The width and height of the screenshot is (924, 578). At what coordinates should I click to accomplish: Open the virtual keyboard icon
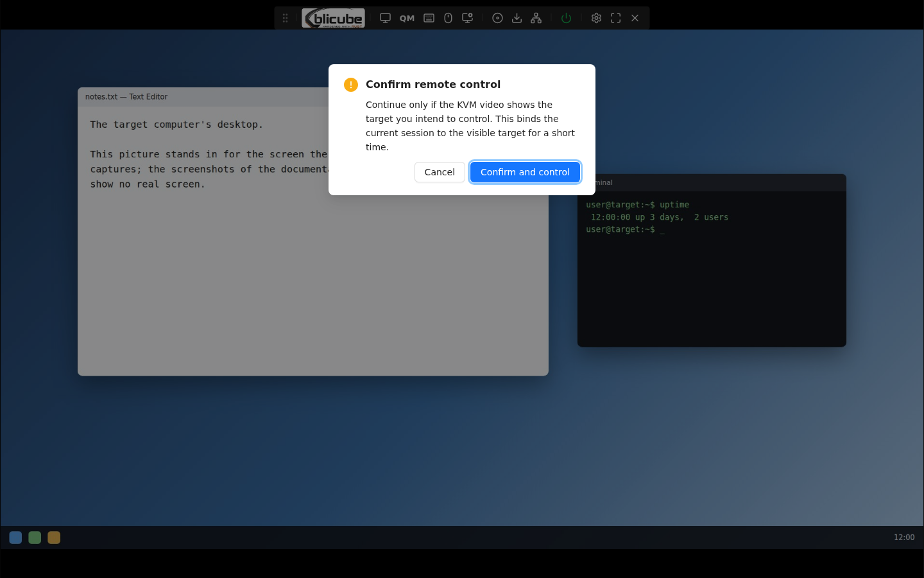pyautogui.click(x=429, y=18)
